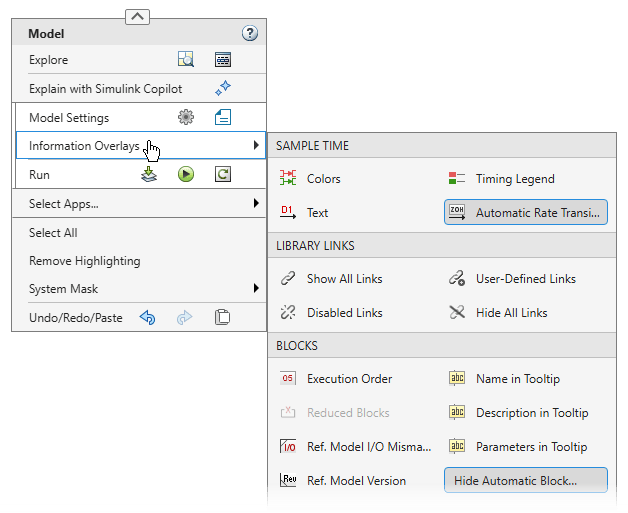Expand System Mask submenu arrow
This screenshot has width=628, height=513.
point(256,288)
